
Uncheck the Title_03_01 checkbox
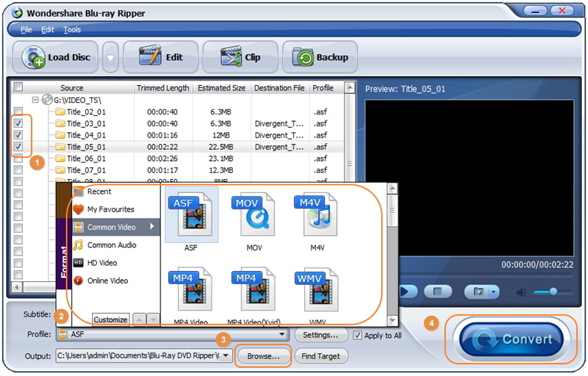19,123
